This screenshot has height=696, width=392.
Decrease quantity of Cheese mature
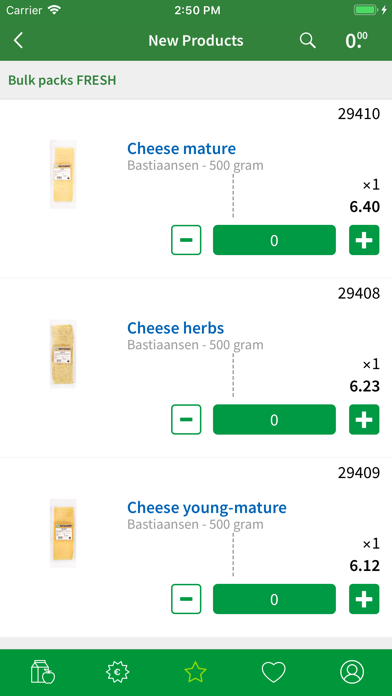186,240
